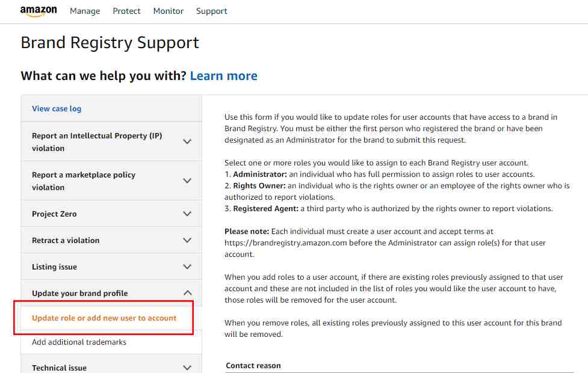Open the Monitor menu
The height and width of the screenshot is (373, 588).
169,11
